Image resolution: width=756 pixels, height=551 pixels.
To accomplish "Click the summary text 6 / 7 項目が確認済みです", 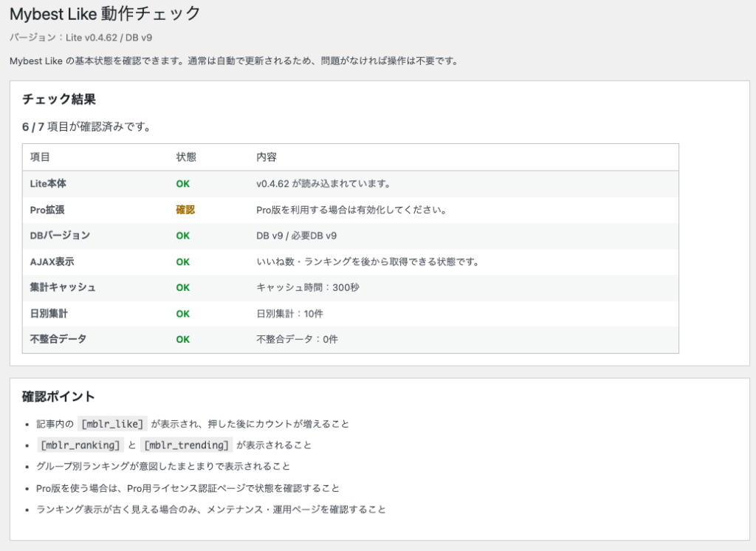I will point(86,127).
